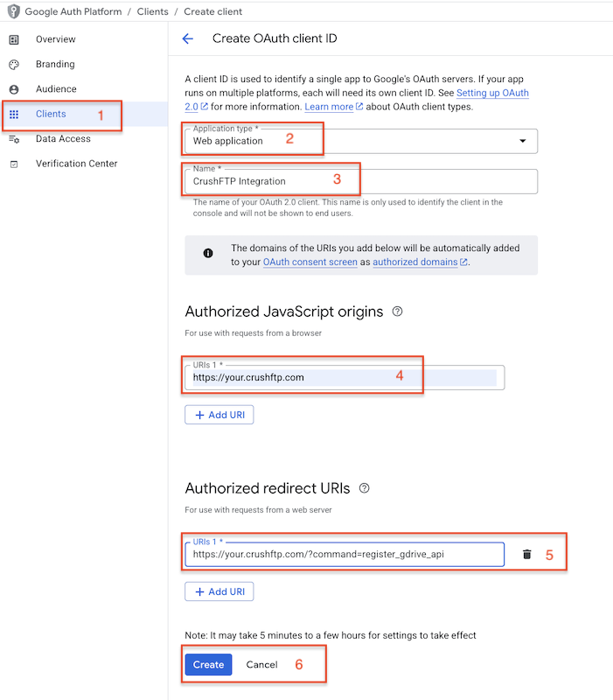This screenshot has width=613, height=700.
Task: Click the Create button
Action: (208, 665)
